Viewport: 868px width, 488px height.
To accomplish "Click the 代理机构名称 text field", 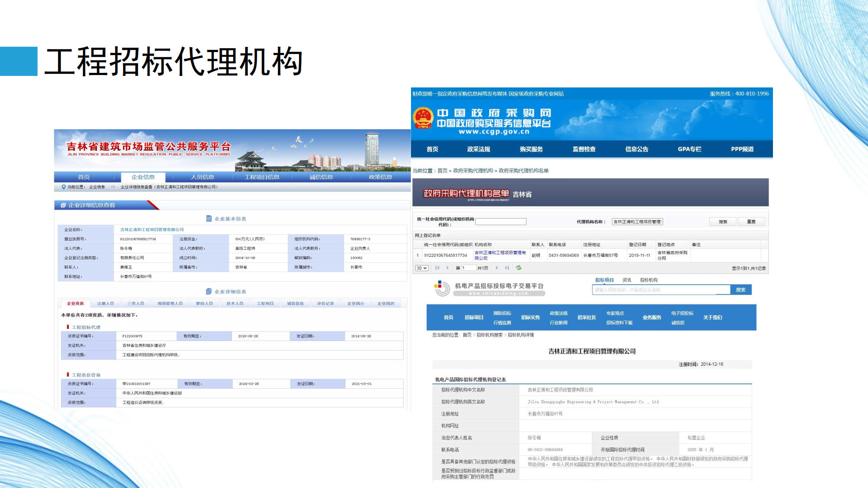I will coord(637,222).
